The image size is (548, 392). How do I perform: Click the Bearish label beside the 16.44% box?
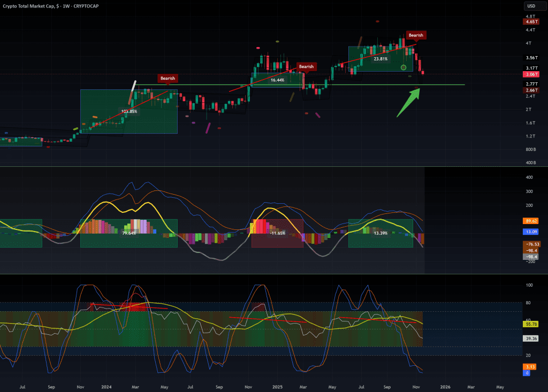click(x=306, y=67)
